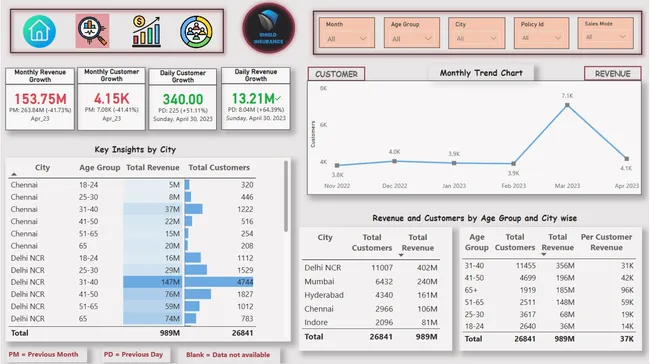Select Nov 2022 data point 3.8K
This screenshot has width=650, height=364.
pyautogui.click(x=337, y=165)
